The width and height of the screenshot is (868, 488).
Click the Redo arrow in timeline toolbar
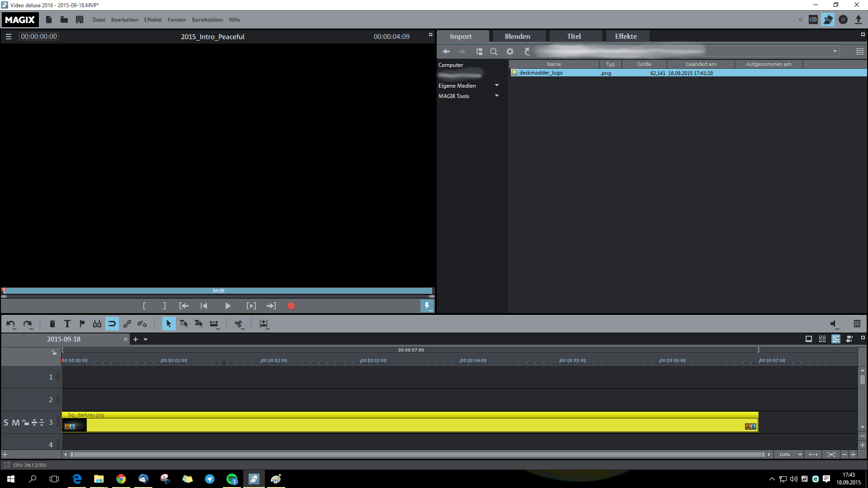point(28,324)
